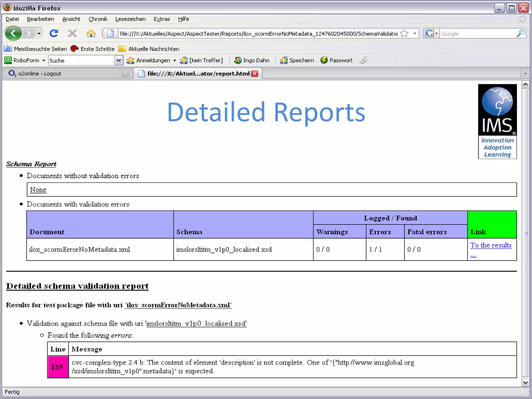The height and width of the screenshot is (399, 532).
Task: Open the Bearbeiten menu
Action: tap(40, 19)
